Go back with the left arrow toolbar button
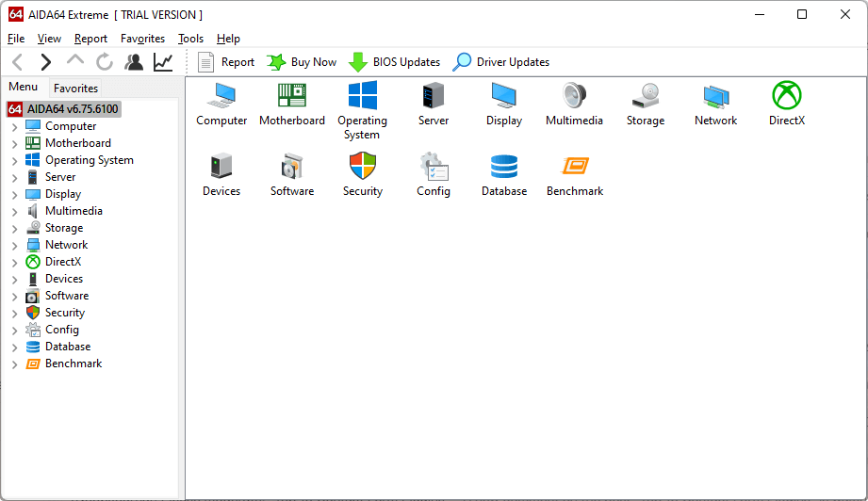 pyautogui.click(x=18, y=62)
